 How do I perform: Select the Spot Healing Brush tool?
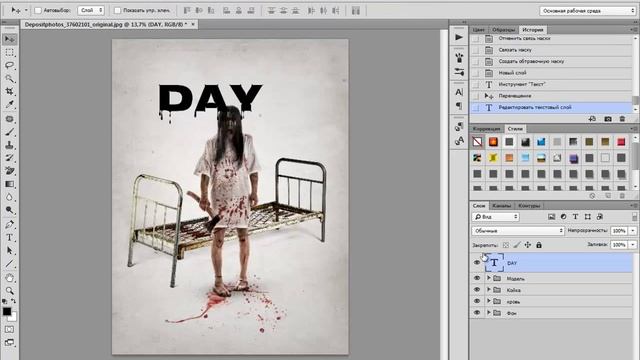coord(9,119)
